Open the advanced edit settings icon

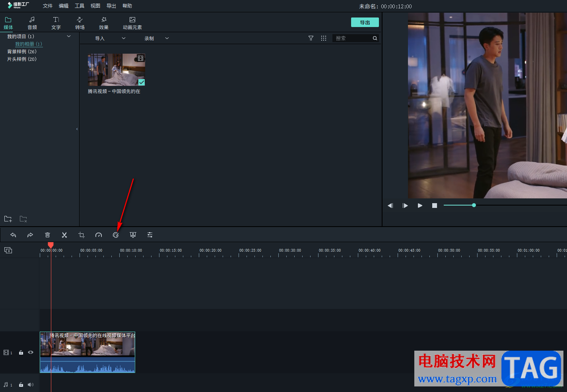click(x=150, y=235)
